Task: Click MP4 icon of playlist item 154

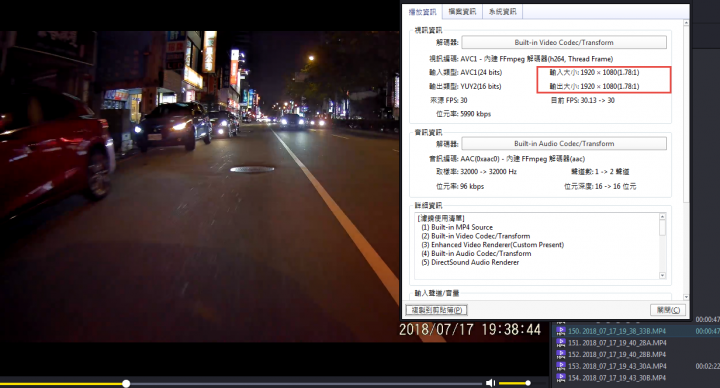Action: coord(561,378)
